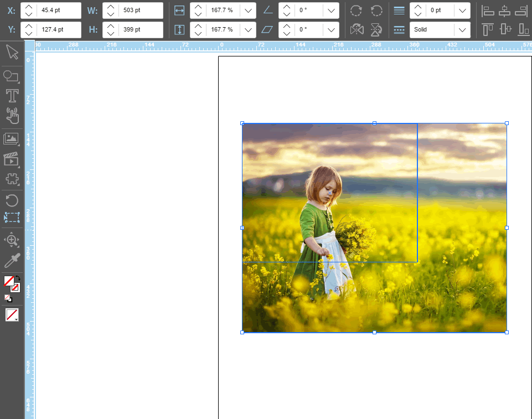The height and width of the screenshot is (419, 532).
Task: Select the arrow Selection tool
Action: [12, 53]
